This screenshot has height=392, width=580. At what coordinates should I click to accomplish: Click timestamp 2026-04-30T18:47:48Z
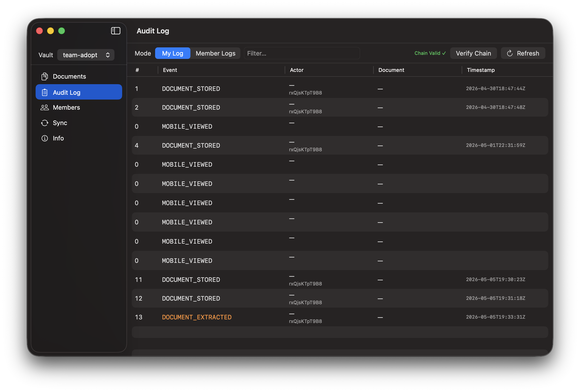pyautogui.click(x=495, y=107)
